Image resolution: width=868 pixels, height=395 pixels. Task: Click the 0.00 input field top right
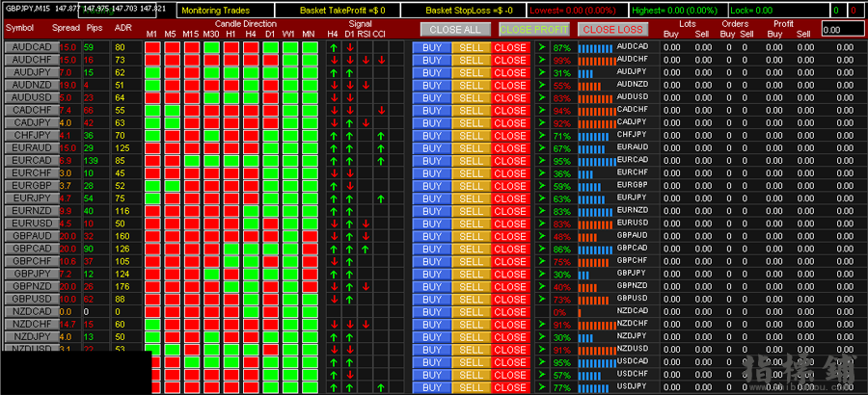pyautogui.click(x=843, y=30)
